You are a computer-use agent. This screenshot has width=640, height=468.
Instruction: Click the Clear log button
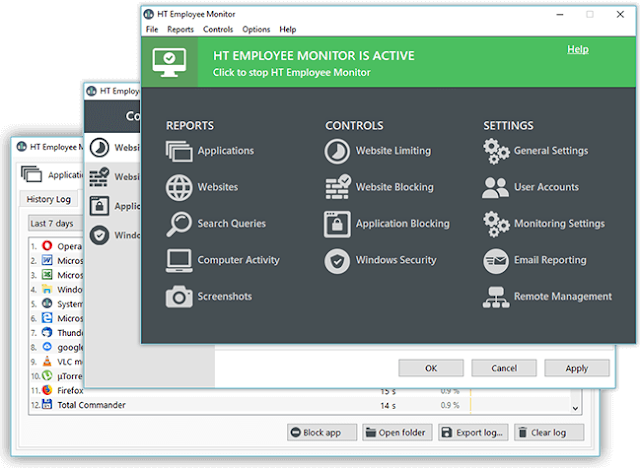tap(549, 433)
